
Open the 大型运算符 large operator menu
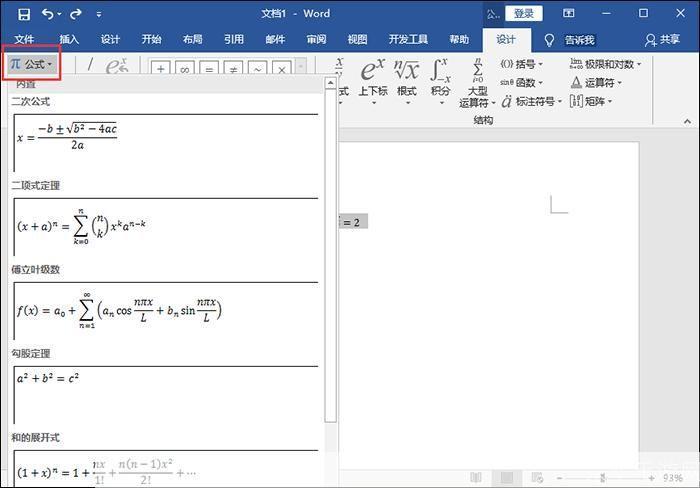tap(477, 83)
